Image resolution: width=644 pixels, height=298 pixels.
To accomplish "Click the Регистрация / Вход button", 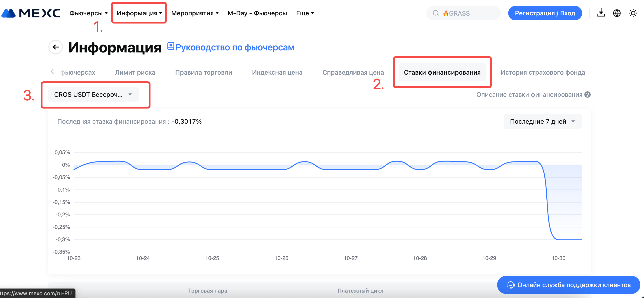I will 545,13.
